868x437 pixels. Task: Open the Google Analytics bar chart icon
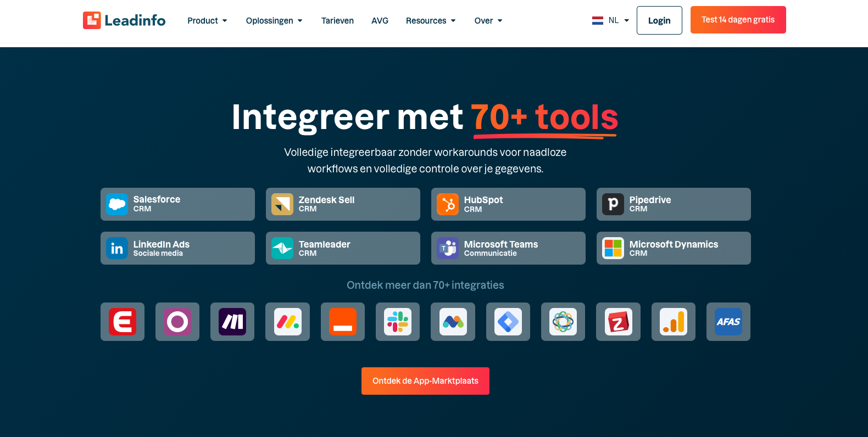[674, 322]
